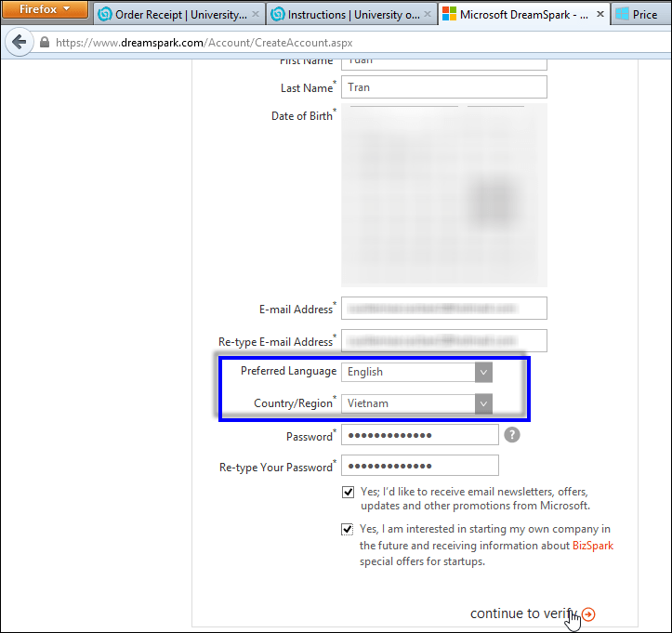Screen dimensions: 672x633
Task: Open the Preferred Language dropdown
Action: pyautogui.click(x=416, y=372)
